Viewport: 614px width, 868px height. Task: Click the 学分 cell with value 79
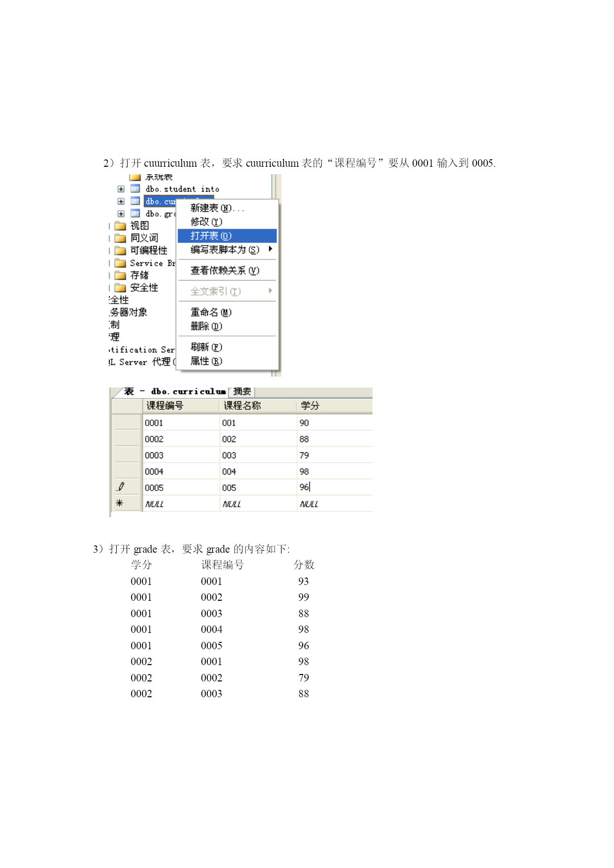pyautogui.click(x=335, y=455)
